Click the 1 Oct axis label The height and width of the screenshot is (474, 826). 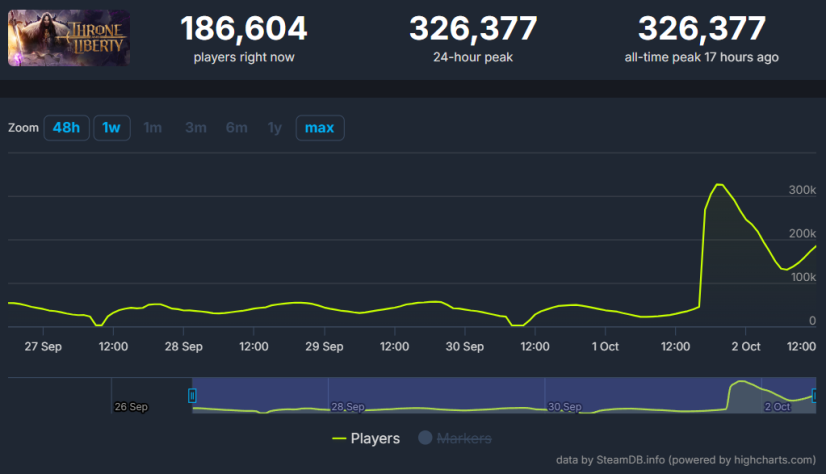605,347
